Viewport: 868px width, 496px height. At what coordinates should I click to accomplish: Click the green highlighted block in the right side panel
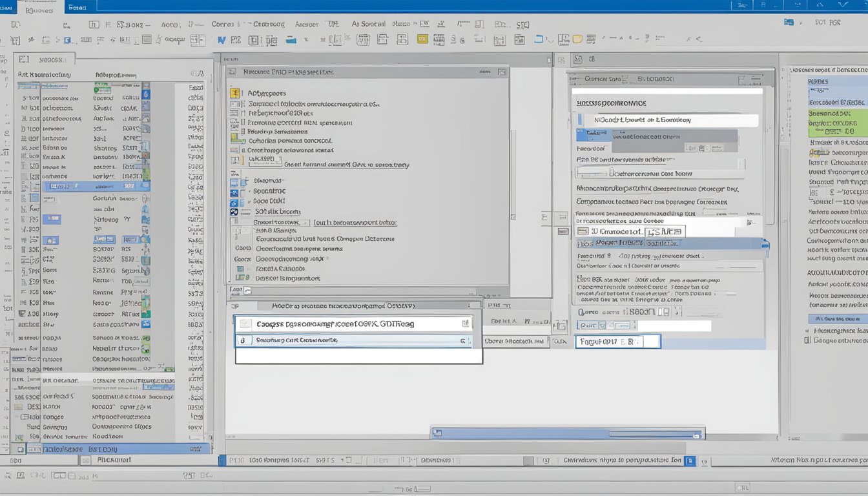[838, 123]
